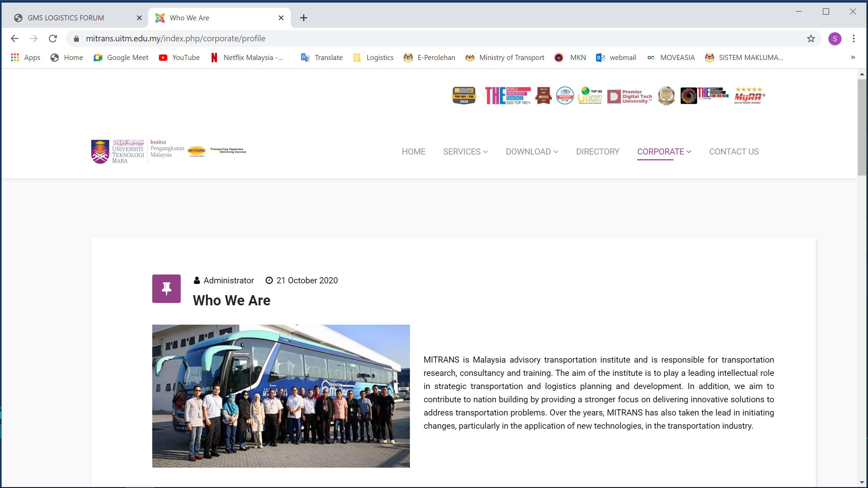The height and width of the screenshot is (488, 868).
Task: Minimize the Chrome window
Action: click(x=799, y=12)
